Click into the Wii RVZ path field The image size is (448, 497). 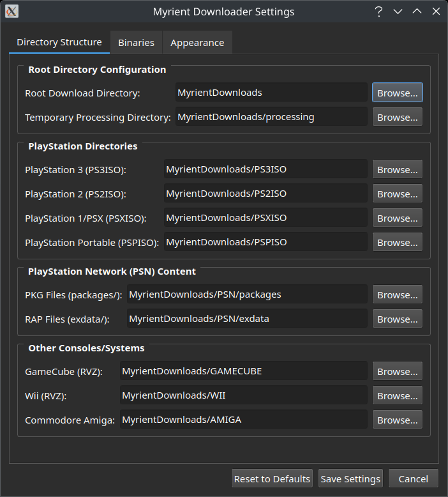[243, 395]
